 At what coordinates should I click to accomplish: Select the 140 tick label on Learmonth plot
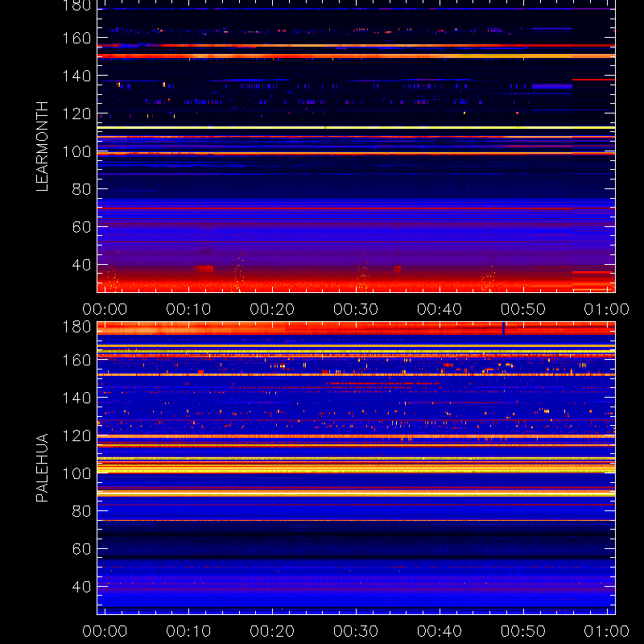[76, 76]
